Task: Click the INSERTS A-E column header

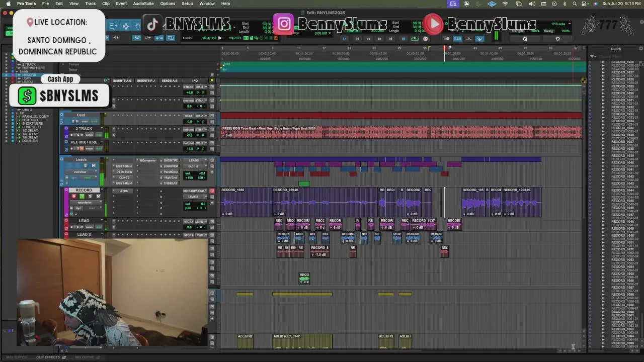Action: pyautogui.click(x=122, y=80)
